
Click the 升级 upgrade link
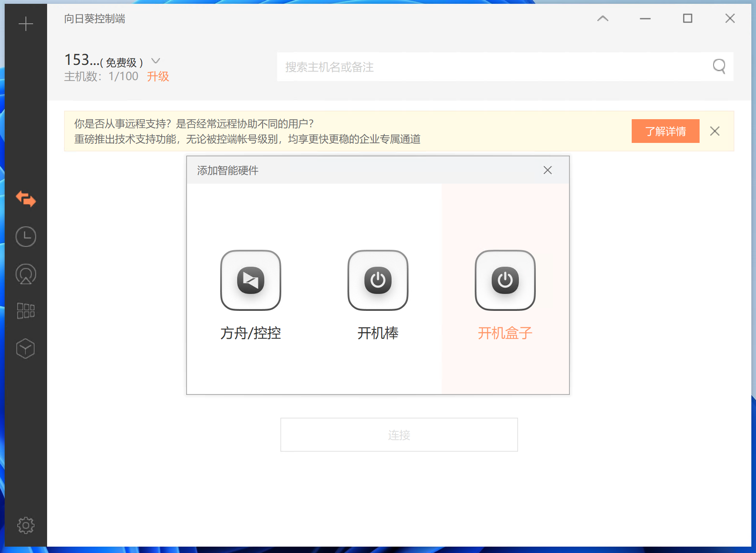coord(158,76)
